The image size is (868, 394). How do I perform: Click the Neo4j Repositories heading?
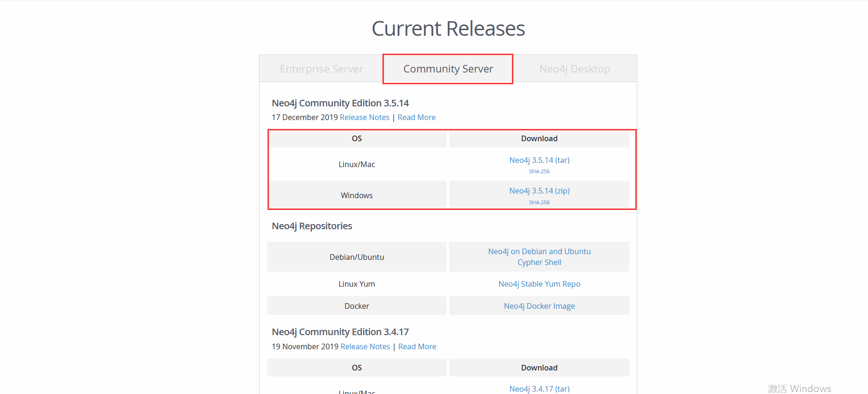(x=312, y=226)
